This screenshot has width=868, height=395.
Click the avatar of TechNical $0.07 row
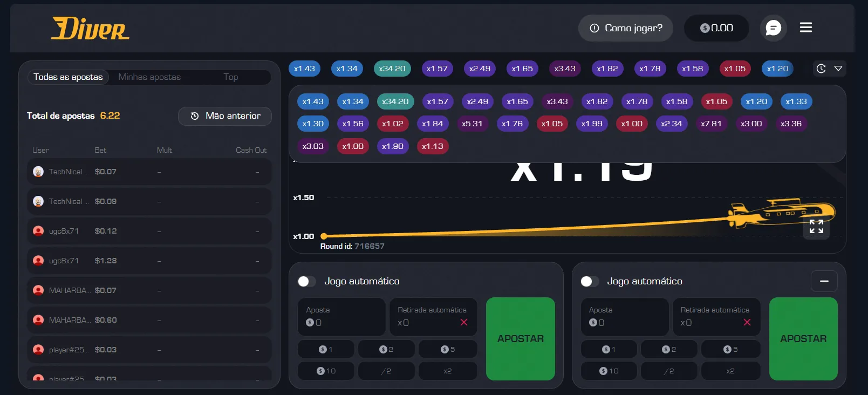coord(38,172)
